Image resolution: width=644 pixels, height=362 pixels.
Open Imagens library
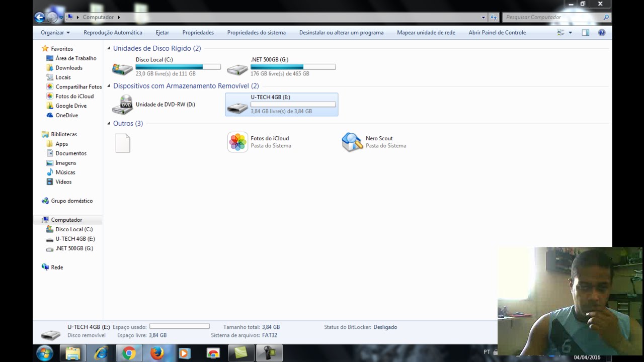(65, 163)
